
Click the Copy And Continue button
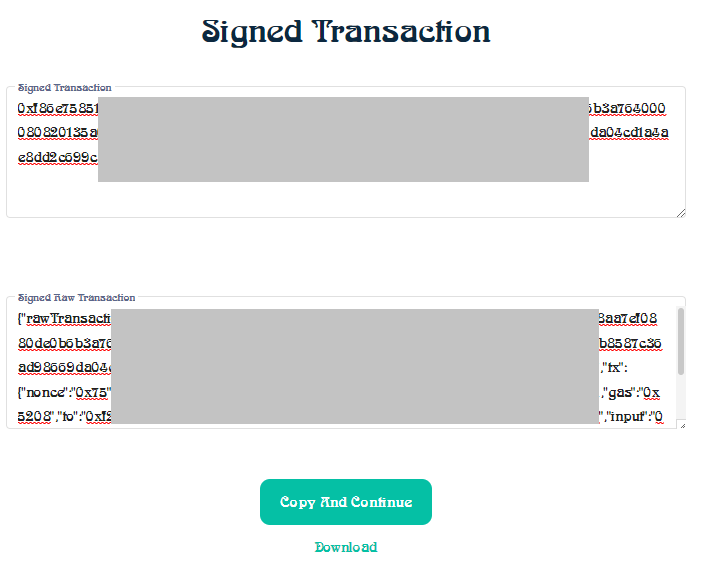tap(346, 502)
